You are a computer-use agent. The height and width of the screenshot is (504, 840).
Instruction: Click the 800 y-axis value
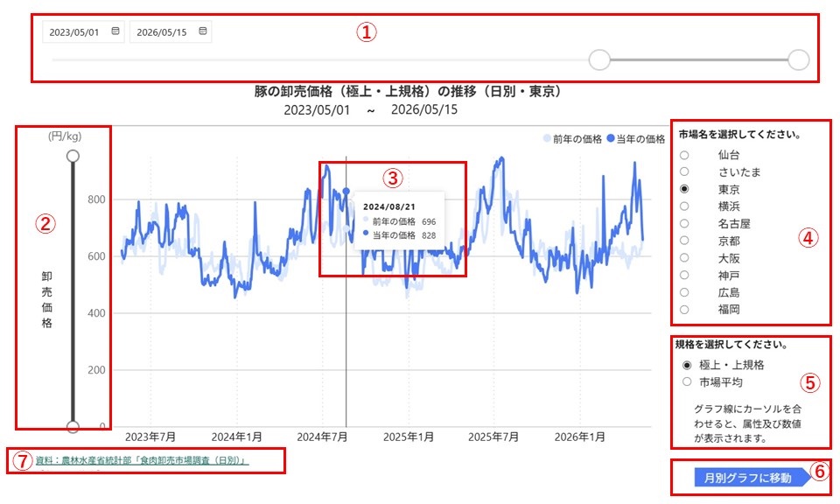[96, 199]
